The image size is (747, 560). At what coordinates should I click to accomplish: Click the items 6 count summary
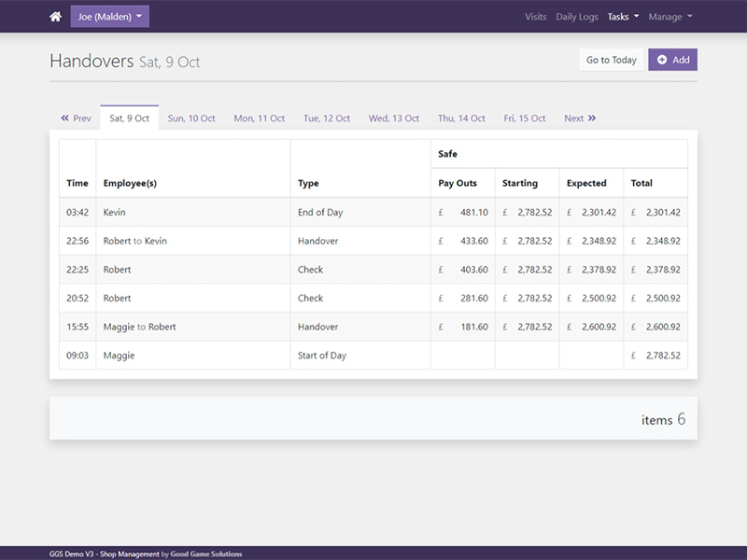pos(663,419)
